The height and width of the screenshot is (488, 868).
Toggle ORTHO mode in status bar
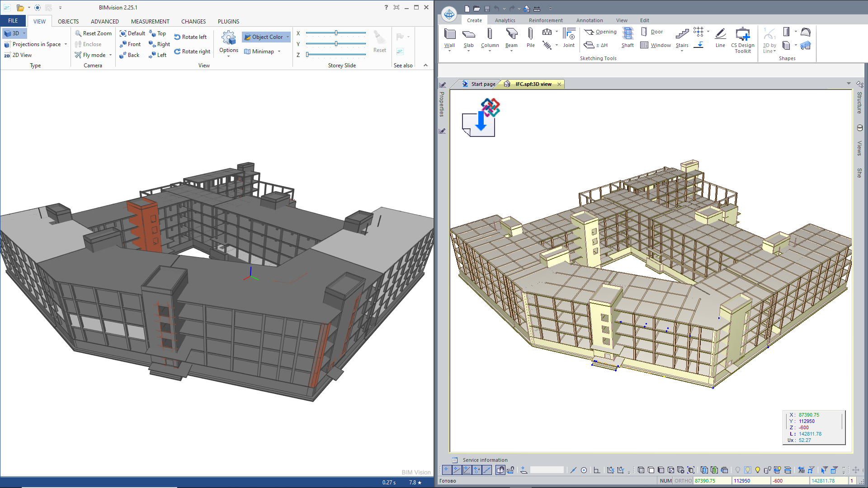pos(683,481)
